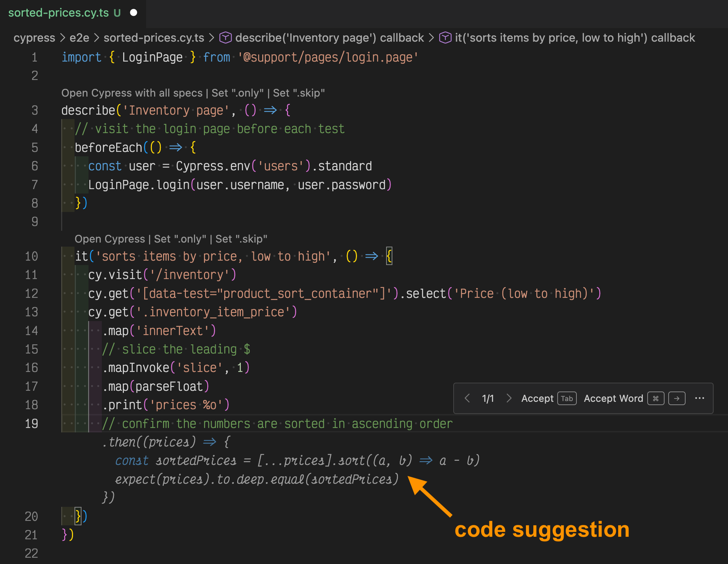This screenshot has width=728, height=564.
Task: Show next inline suggestion arrow
Action: pos(509,398)
